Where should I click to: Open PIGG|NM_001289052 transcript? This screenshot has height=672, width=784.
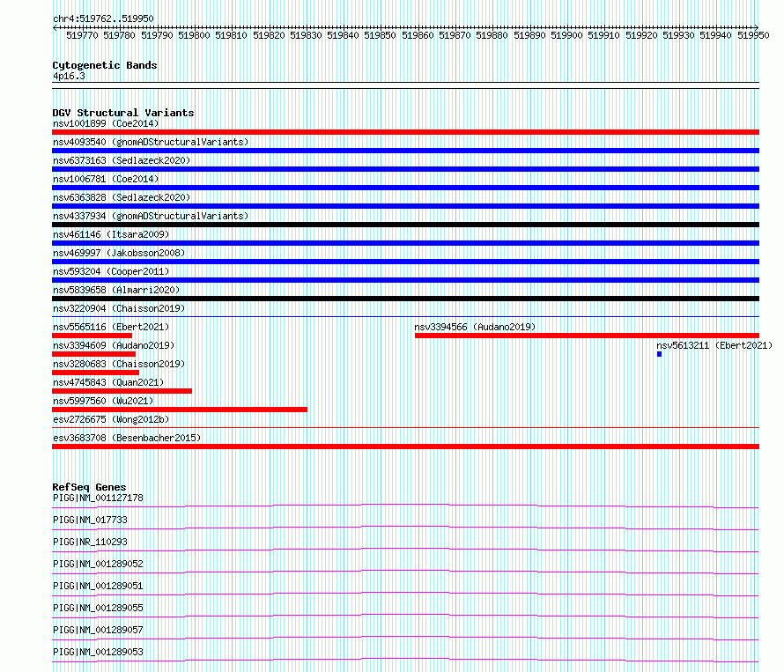98,564
